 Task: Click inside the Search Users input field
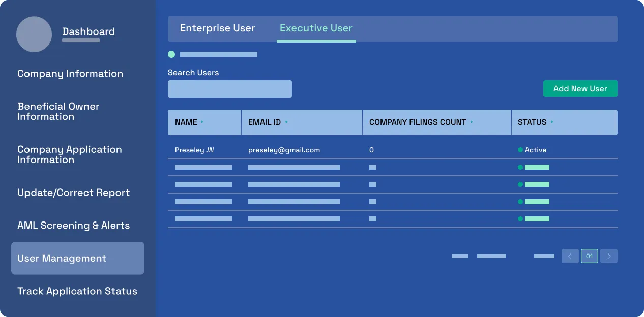229,88
